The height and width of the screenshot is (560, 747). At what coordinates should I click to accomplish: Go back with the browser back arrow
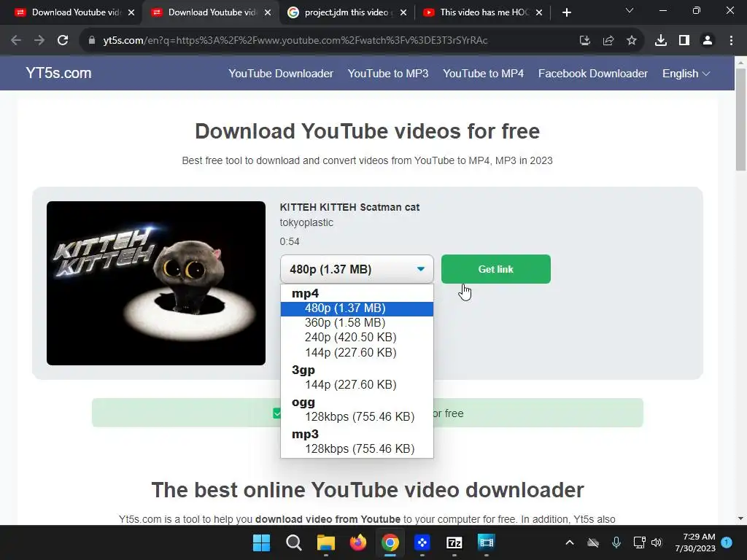(16, 41)
